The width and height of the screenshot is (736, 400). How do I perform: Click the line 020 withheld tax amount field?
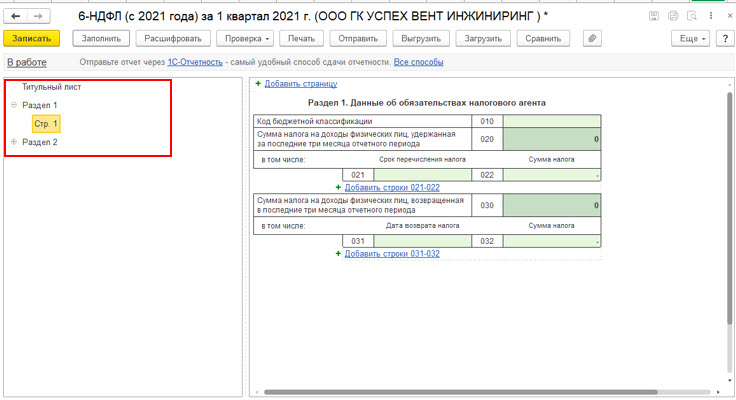tap(552, 139)
